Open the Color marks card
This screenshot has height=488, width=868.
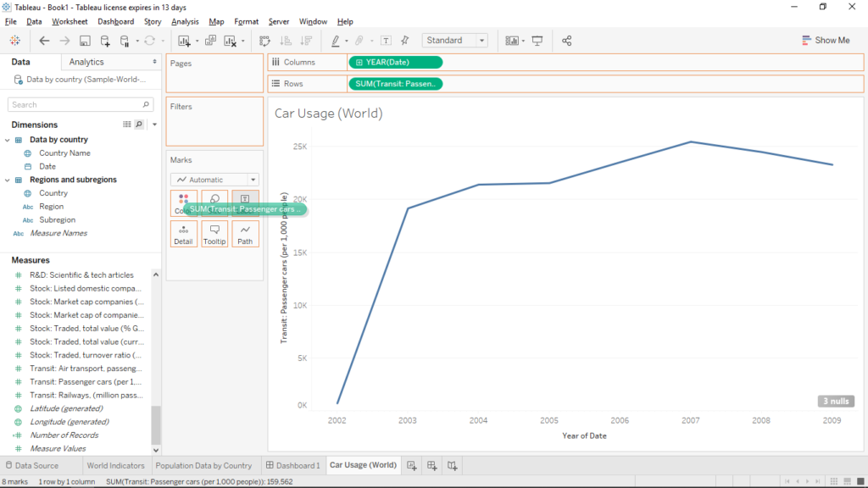[184, 202]
